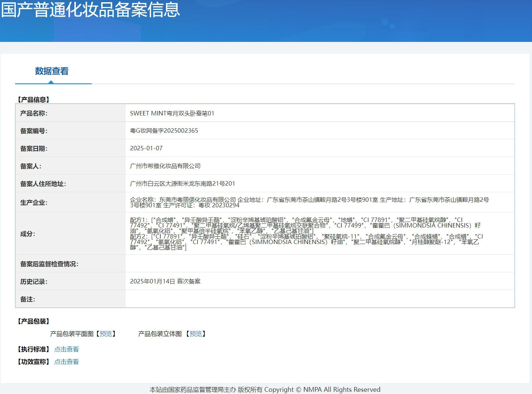This screenshot has height=394, width=532.
Task: Click 点击查看 next to 功效宣称
Action: [x=67, y=362]
